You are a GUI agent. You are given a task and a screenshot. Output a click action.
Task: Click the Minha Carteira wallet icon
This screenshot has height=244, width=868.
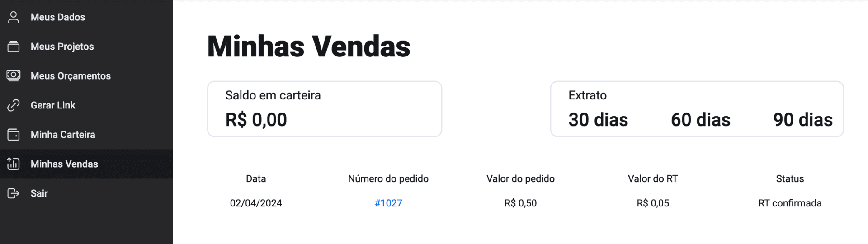[x=14, y=135]
